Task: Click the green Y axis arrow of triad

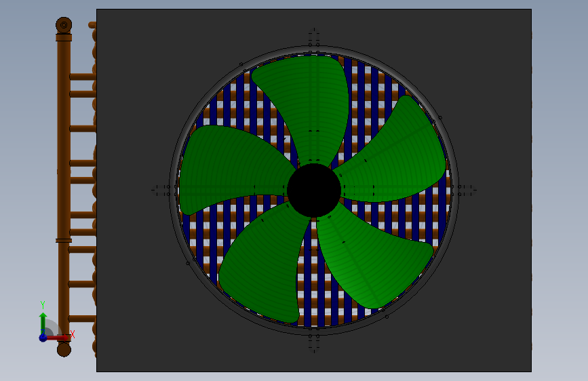Action: coord(43,323)
